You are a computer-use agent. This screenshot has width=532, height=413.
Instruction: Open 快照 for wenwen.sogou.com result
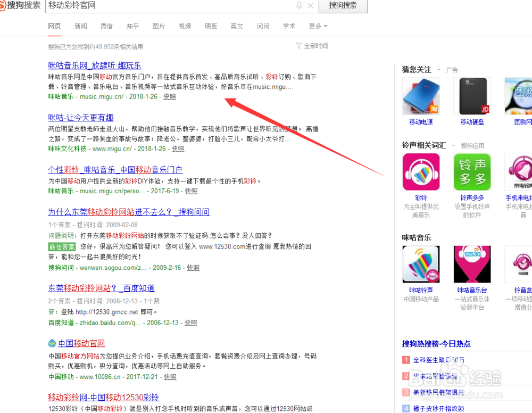click(x=193, y=268)
